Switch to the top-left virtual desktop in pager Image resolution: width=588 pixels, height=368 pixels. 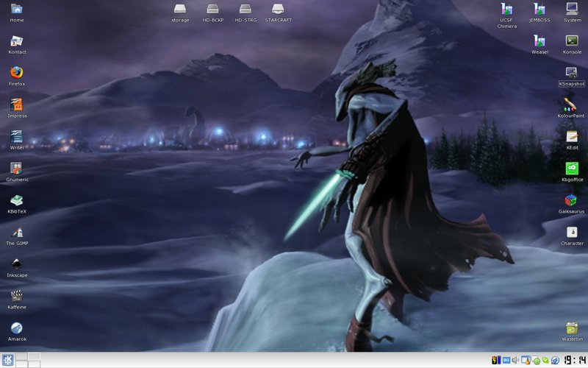[21, 356]
